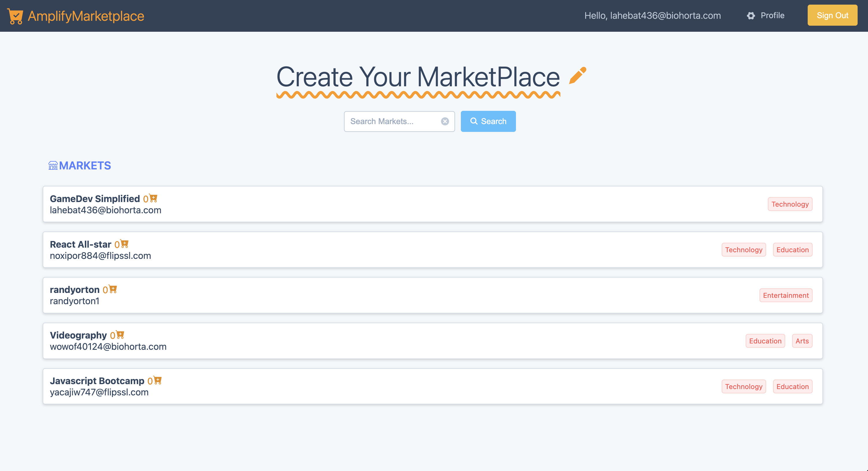Click the Entertainment tag on randyorton
The width and height of the screenshot is (868, 471).
(785, 296)
